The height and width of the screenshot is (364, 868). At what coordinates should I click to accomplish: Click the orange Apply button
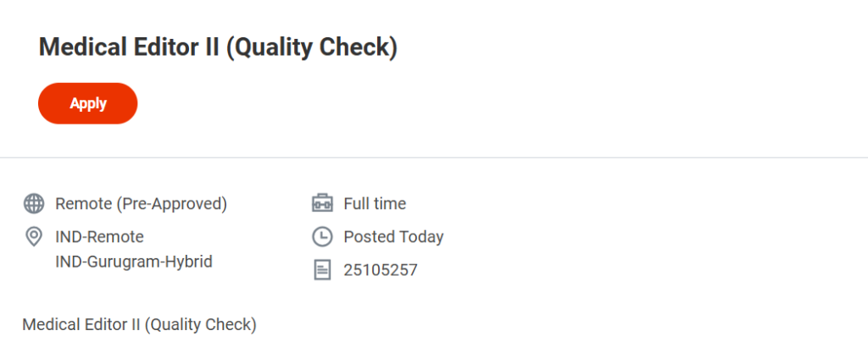tap(88, 103)
